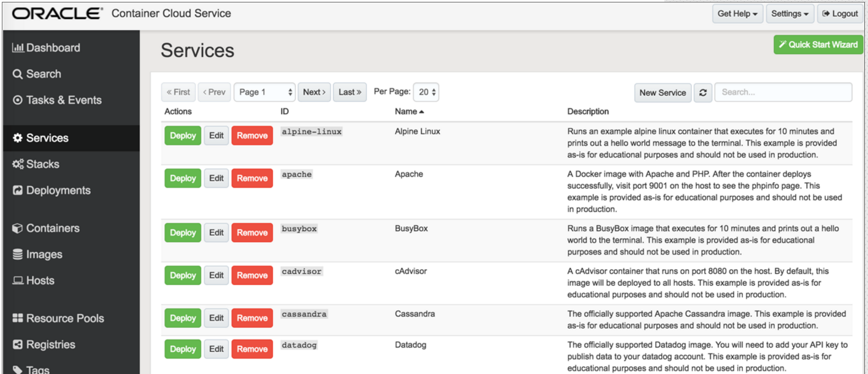This screenshot has width=868, height=374.
Task: Go to the Next page of services
Action: pos(314,92)
